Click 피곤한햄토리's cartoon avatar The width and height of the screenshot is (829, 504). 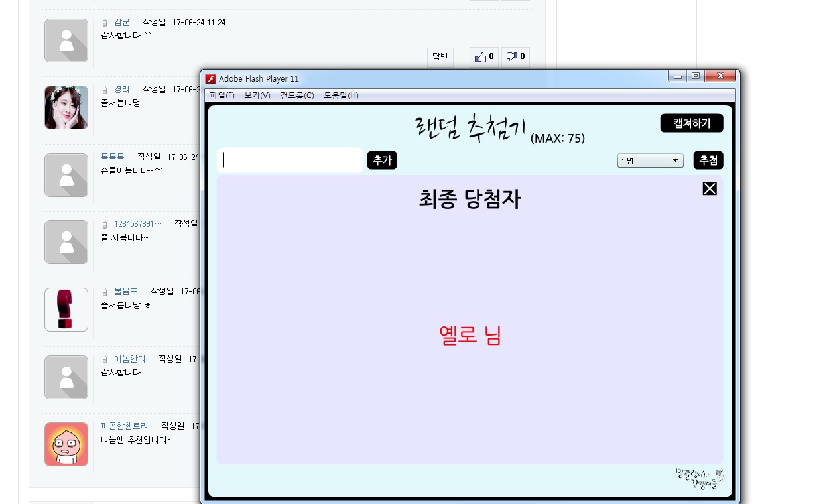[x=66, y=444]
